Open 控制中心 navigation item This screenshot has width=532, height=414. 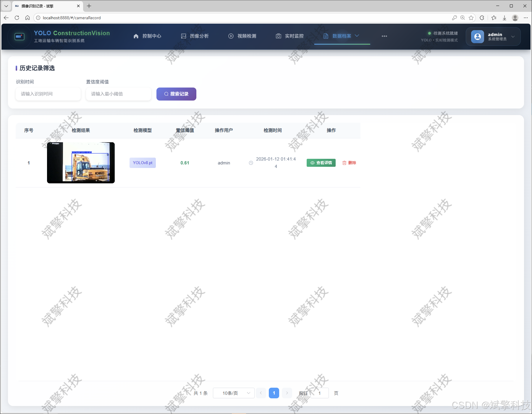pos(147,36)
